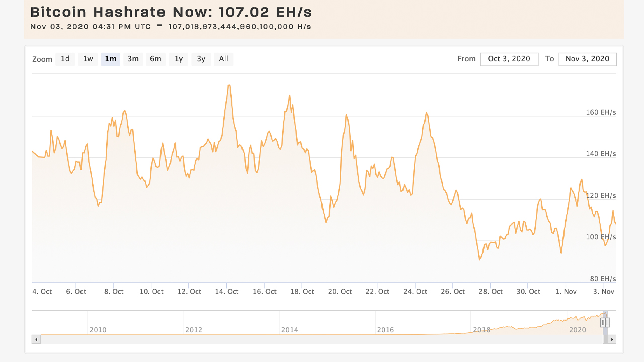Viewport: 644px width, 362px height.
Task: Click the "Bitcoin Hashrate Now: 107.02 EH/s" heading
Action: (172, 12)
